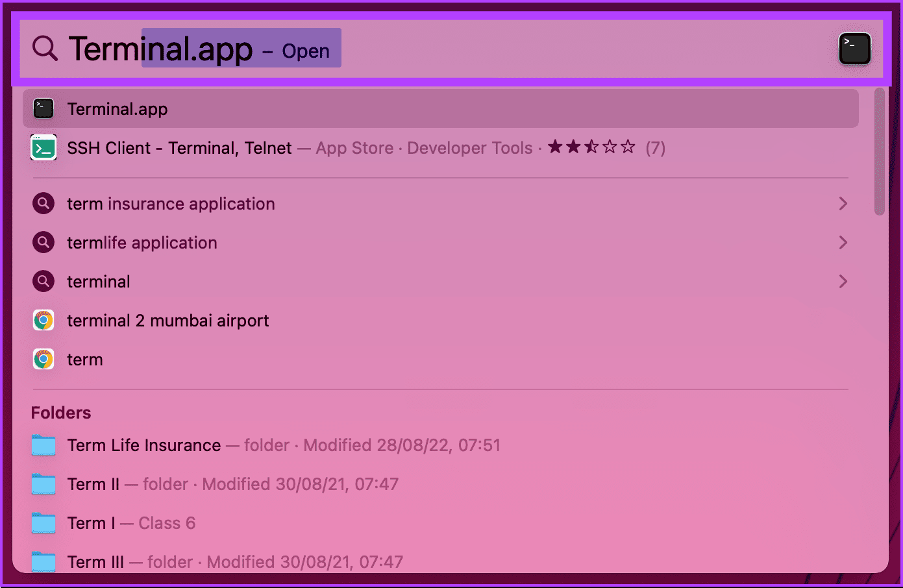
Task: Choose term insurance application suggestion
Action: (x=171, y=204)
